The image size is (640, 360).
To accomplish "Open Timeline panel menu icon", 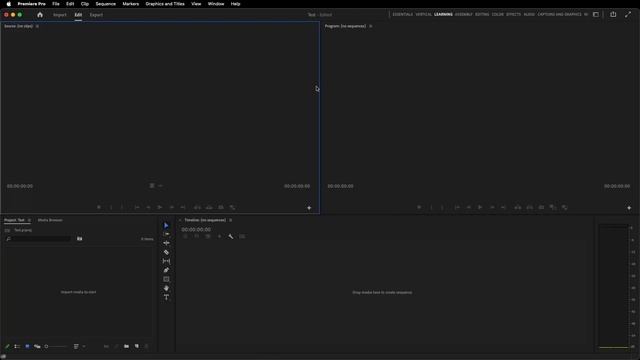I will click(x=230, y=220).
